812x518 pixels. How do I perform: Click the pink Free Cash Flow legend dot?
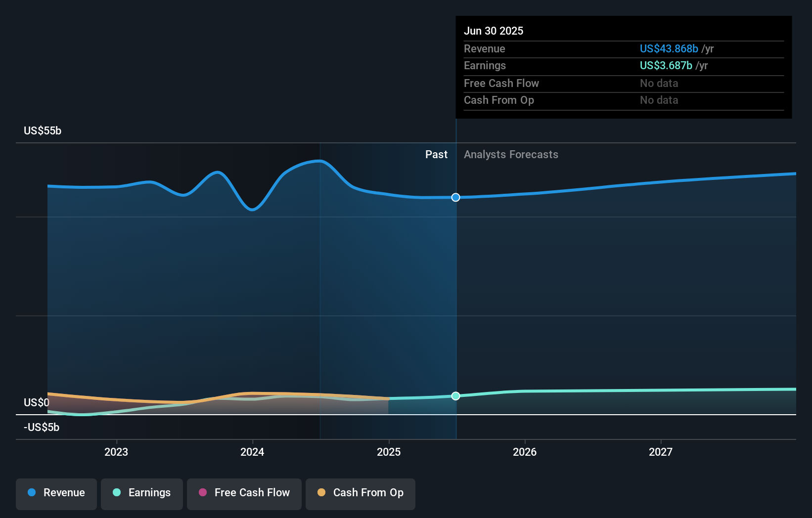tap(203, 492)
